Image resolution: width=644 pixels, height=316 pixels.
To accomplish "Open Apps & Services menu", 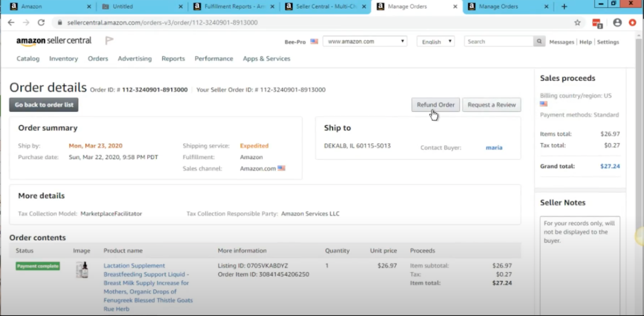I will click(266, 58).
